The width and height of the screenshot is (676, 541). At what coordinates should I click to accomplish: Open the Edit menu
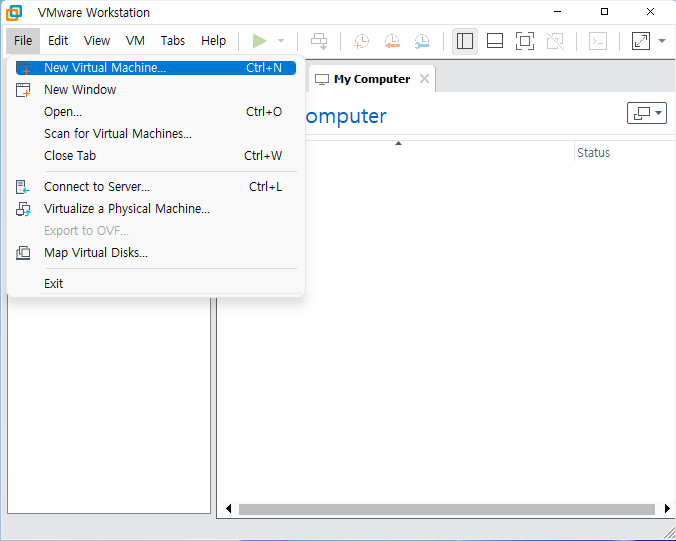click(58, 41)
